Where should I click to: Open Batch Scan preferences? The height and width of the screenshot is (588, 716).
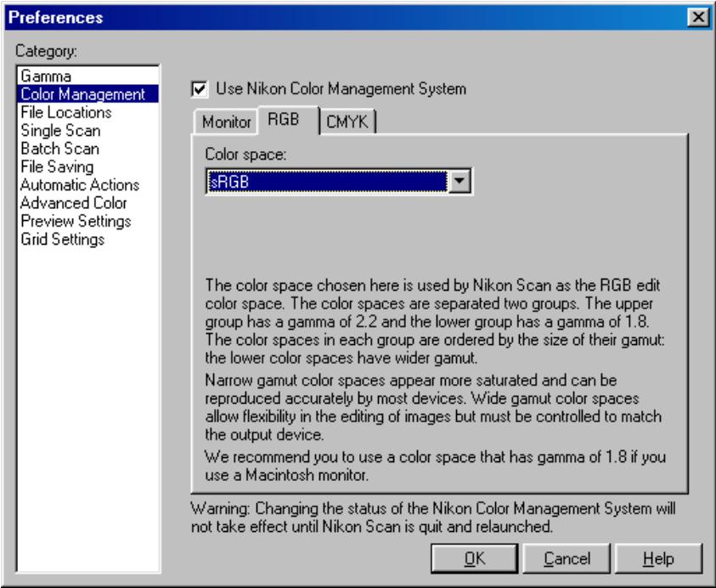pyautogui.click(x=87, y=149)
